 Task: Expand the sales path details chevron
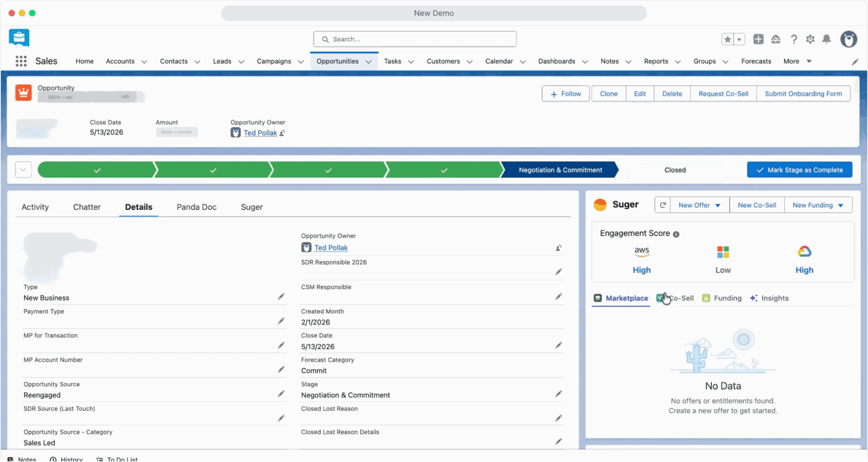(23, 170)
